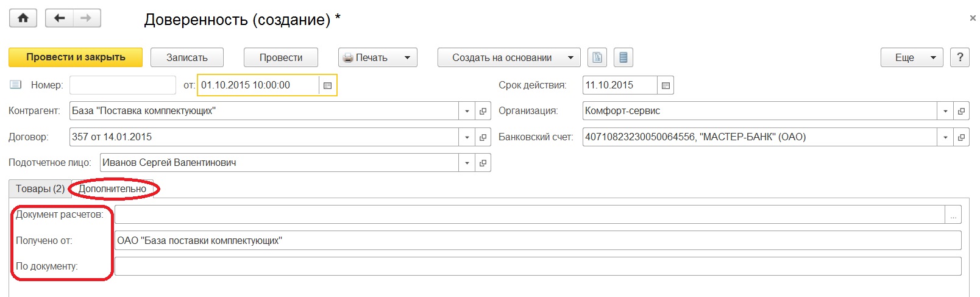Open the Еще menu
Screen dimensions: 980x297
912,57
